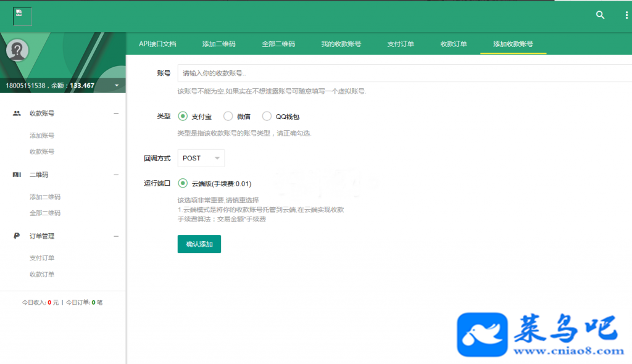Click the 订单管理 PayPal-style icon
Viewport: 632px width, 364px height.
click(x=17, y=236)
